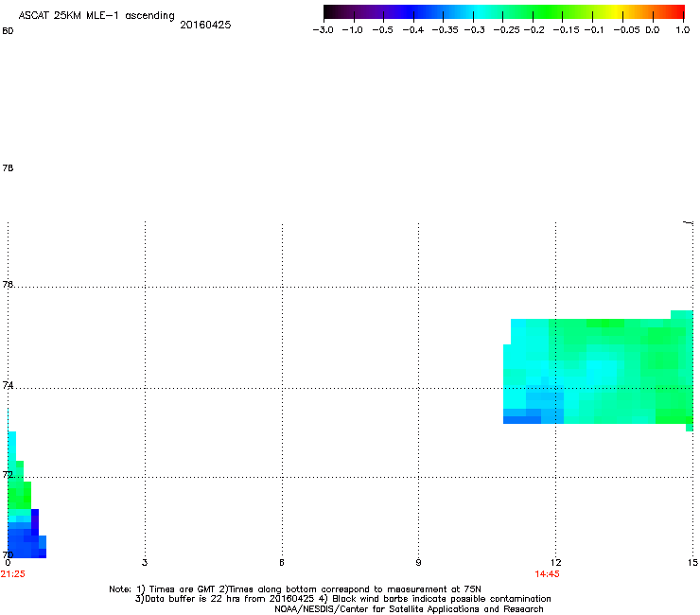Click the -0.4 colorbar label
The width and height of the screenshot is (700, 615).
pos(413,30)
